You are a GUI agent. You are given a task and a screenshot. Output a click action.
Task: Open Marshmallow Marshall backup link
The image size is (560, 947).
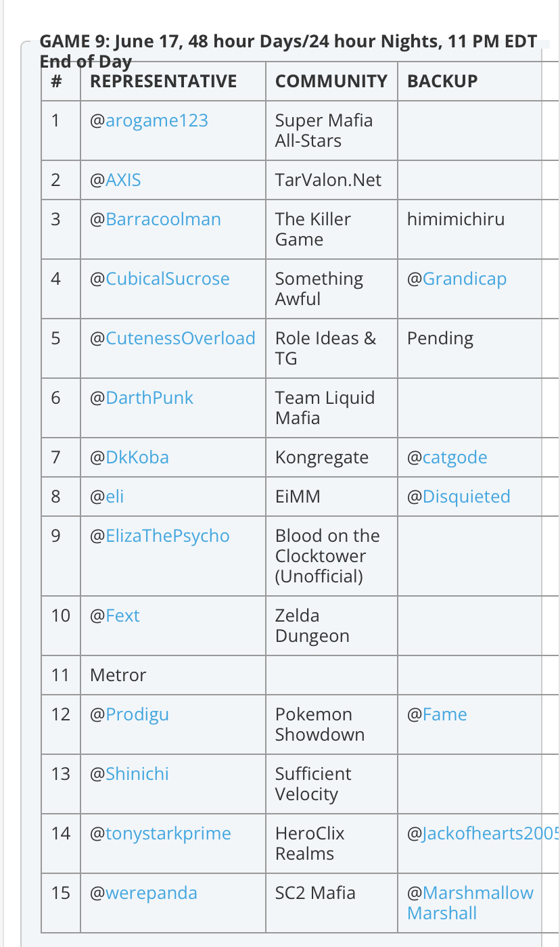click(x=471, y=903)
